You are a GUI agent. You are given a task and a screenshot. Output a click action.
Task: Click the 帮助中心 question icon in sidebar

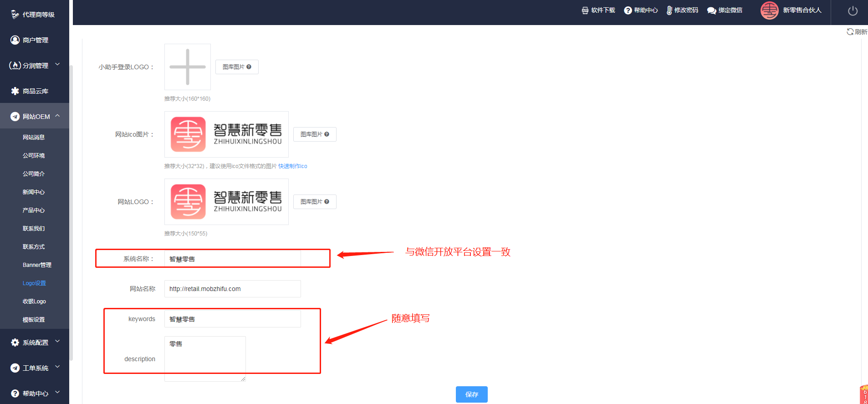click(15, 394)
